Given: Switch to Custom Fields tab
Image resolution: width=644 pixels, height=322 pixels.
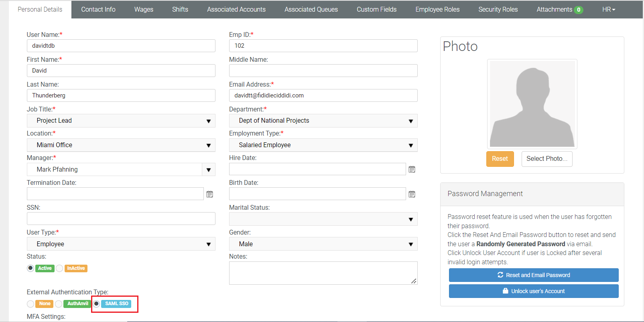Looking at the screenshot, I should (x=377, y=10).
